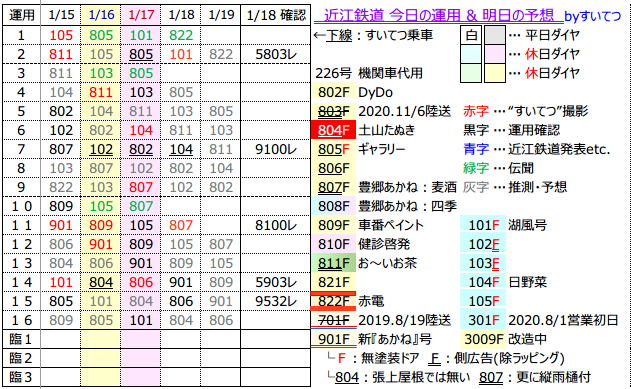This screenshot has width=631, height=389.
Task: Click the 8100レ cell in row 11
Action: 276,225
